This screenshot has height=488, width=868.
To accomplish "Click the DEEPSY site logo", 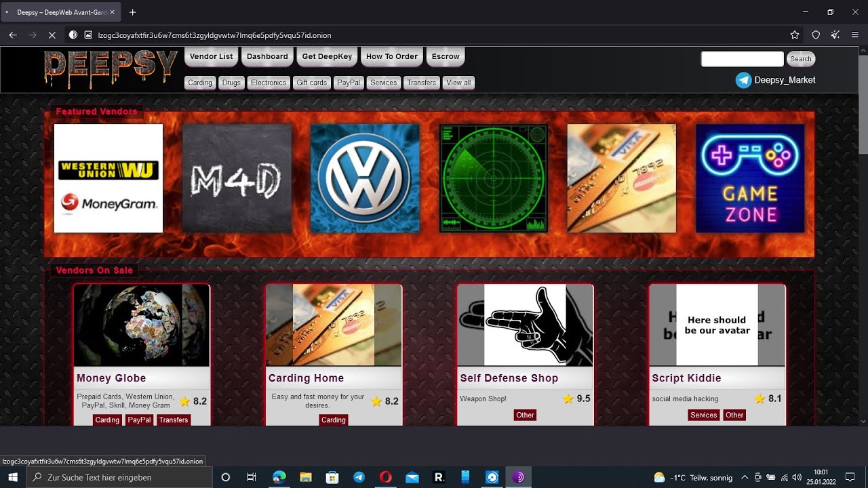I will [x=111, y=69].
